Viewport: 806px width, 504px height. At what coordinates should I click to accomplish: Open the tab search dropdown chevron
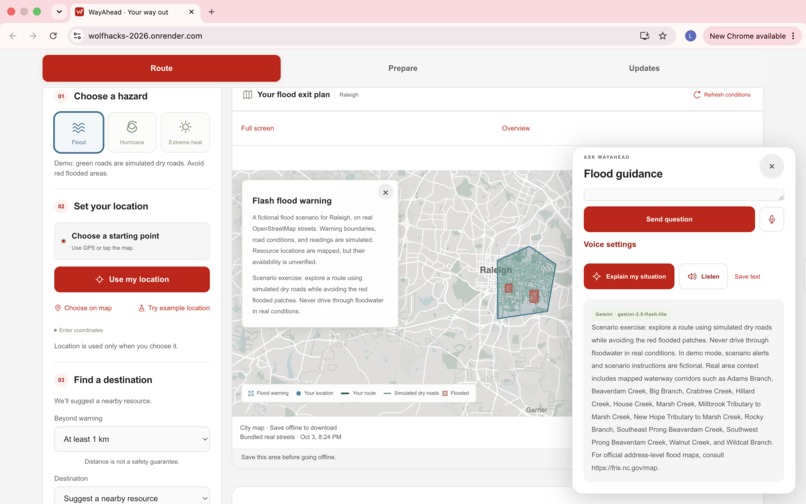tap(59, 12)
